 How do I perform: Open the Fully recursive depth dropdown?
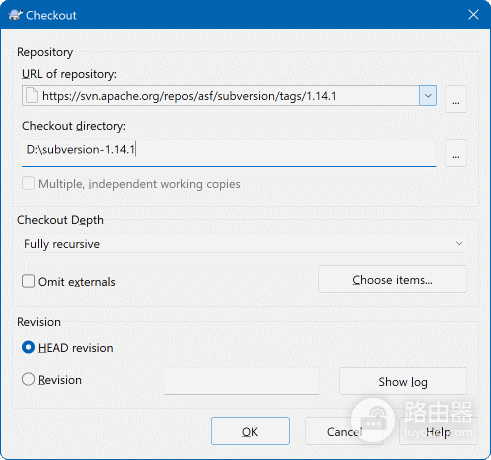click(244, 244)
